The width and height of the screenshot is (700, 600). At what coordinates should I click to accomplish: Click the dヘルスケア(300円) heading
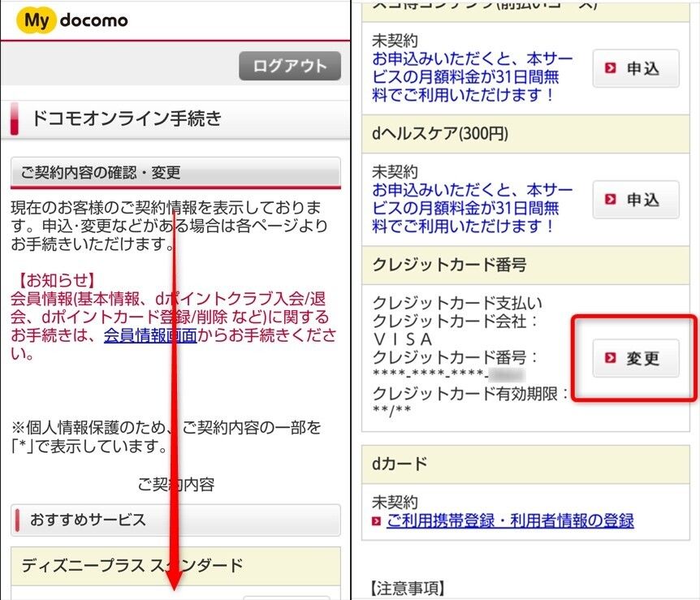439,133
